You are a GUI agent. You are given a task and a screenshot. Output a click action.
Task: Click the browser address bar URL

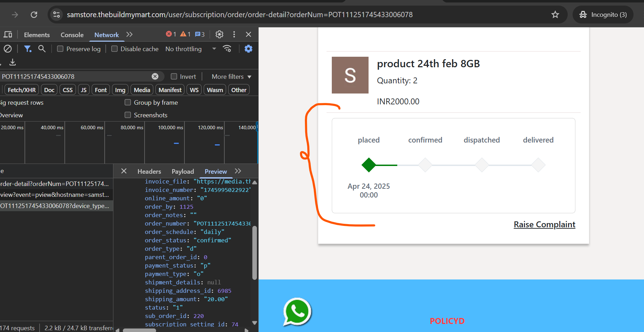(x=240, y=15)
